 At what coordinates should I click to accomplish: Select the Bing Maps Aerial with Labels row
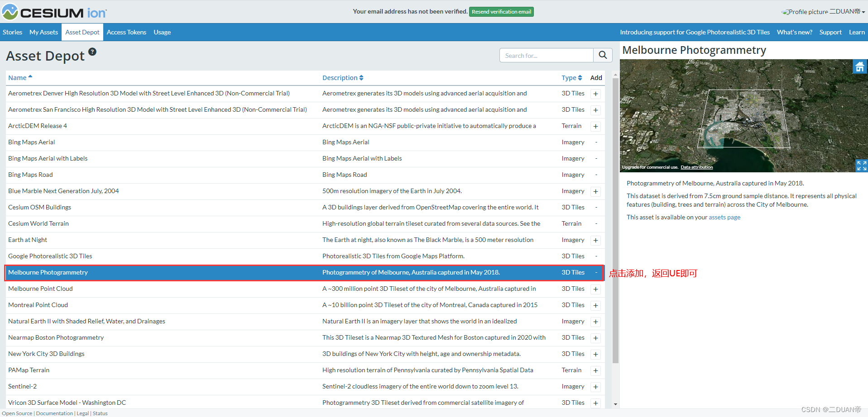305,159
